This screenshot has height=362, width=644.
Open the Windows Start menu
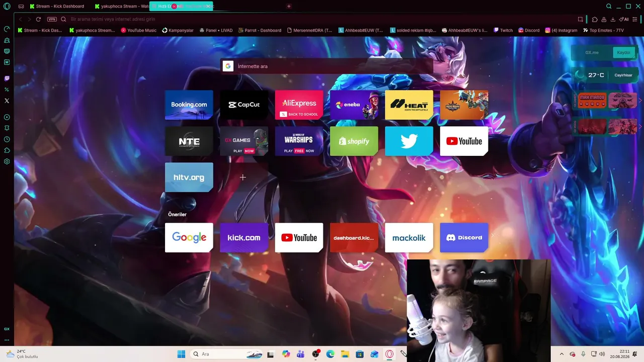(x=181, y=354)
